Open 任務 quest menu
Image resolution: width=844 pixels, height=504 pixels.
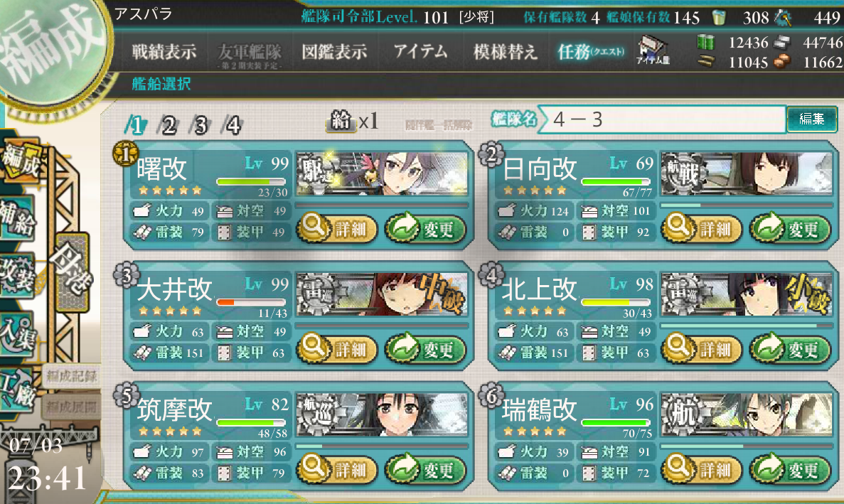(x=590, y=52)
